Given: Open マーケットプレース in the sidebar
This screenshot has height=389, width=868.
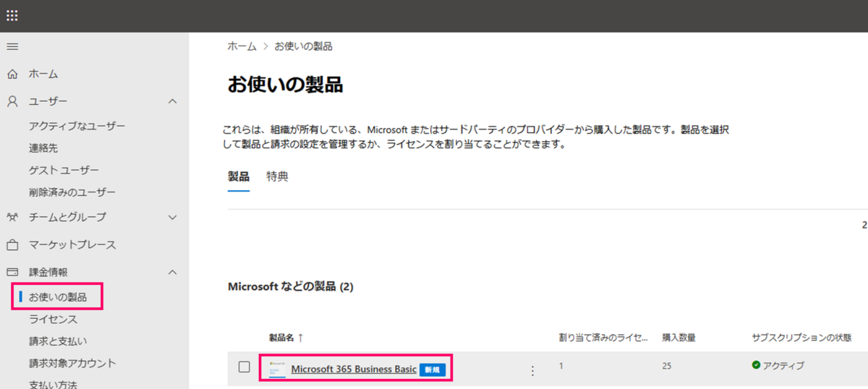Looking at the screenshot, I should 72,244.
